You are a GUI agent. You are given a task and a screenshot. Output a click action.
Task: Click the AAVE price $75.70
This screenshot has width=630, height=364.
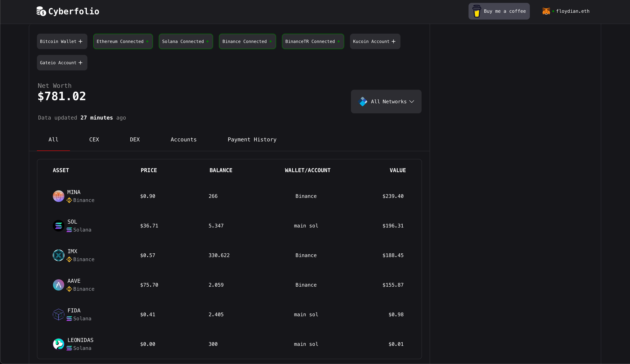click(x=149, y=285)
